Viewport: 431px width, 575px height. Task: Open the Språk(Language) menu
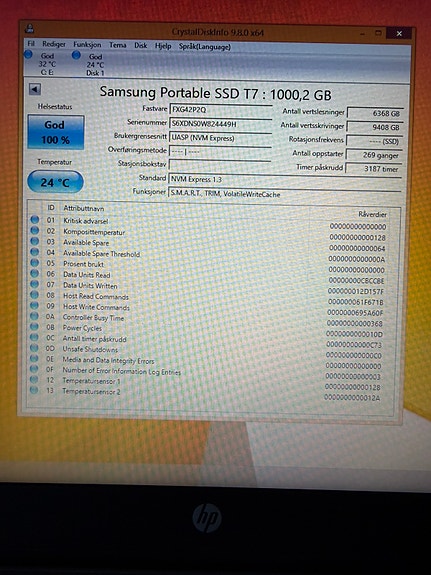point(205,47)
